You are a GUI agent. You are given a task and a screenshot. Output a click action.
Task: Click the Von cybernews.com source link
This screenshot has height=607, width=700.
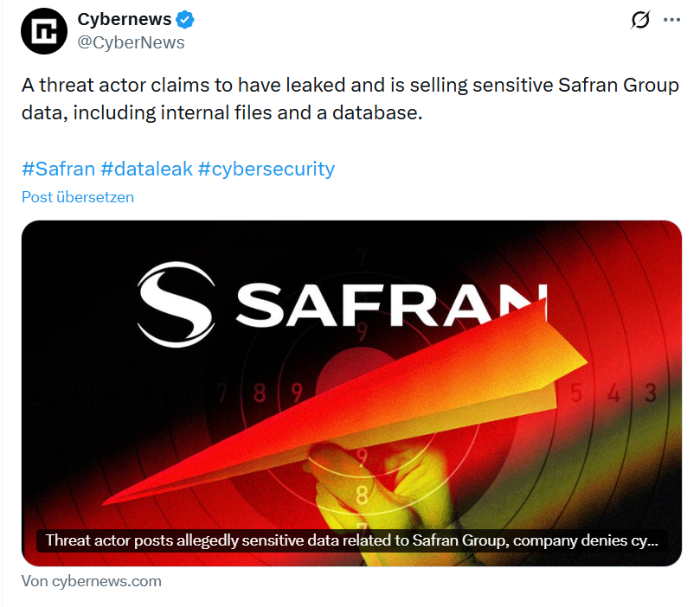click(x=91, y=581)
